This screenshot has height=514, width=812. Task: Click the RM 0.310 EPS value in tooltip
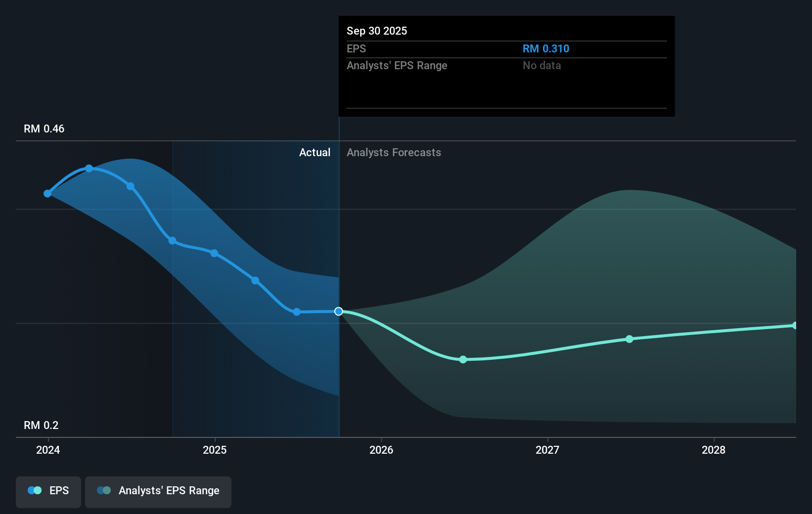(x=546, y=48)
